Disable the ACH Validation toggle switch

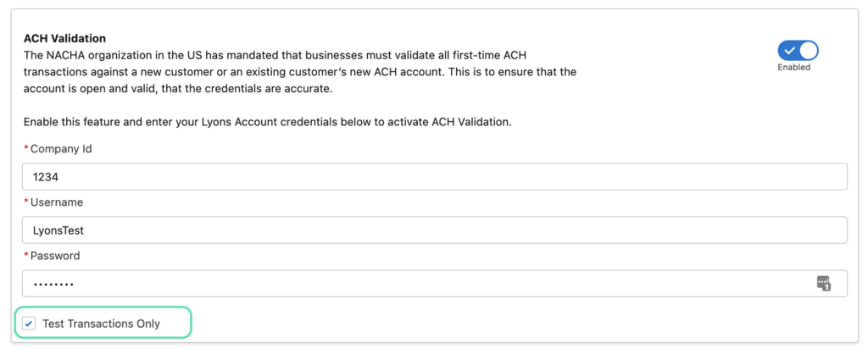point(798,50)
